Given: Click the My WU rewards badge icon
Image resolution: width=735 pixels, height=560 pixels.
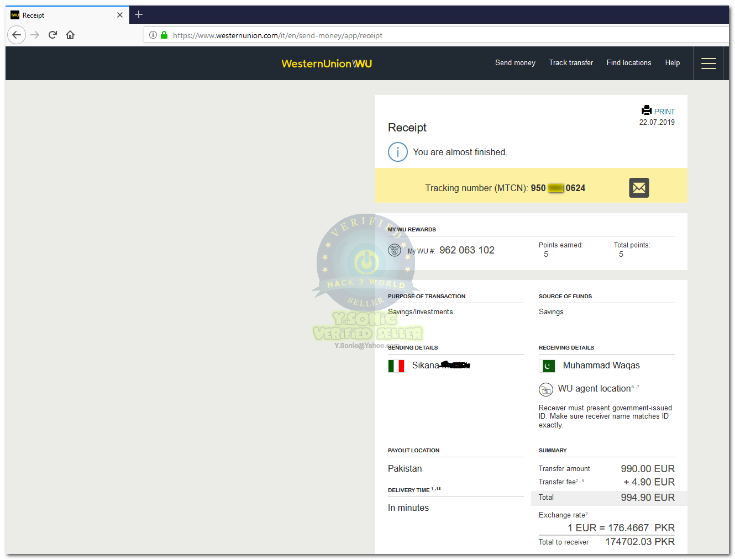Looking at the screenshot, I should pyautogui.click(x=395, y=250).
